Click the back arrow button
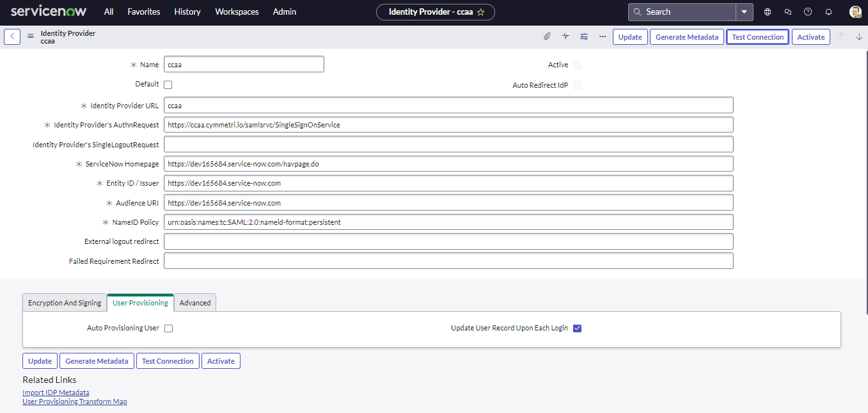 12,36
